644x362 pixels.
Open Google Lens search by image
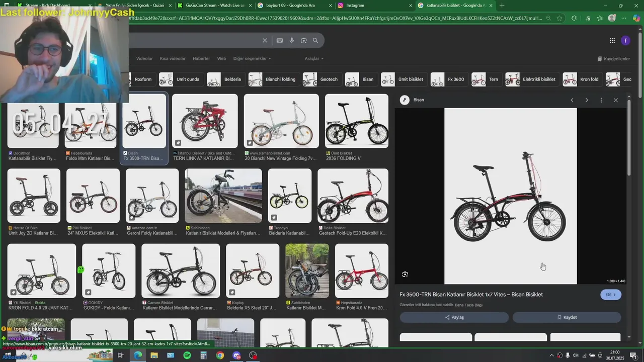pyautogui.click(x=303, y=40)
